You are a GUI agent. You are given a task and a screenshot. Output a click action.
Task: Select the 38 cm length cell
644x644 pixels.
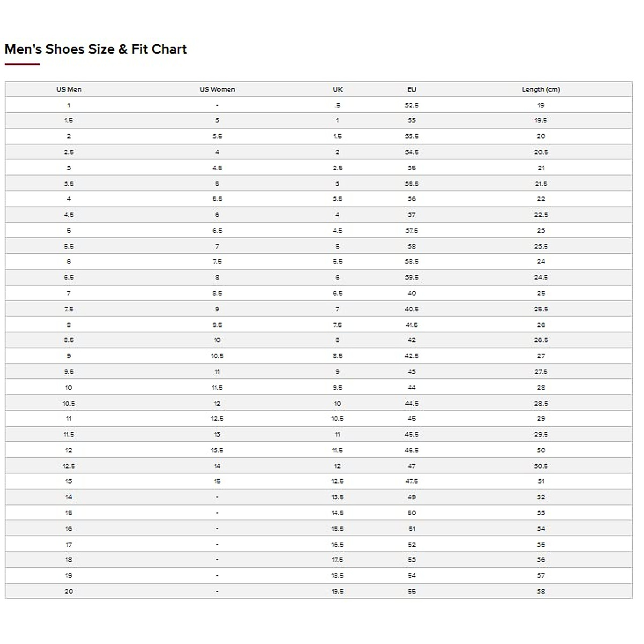point(541,591)
